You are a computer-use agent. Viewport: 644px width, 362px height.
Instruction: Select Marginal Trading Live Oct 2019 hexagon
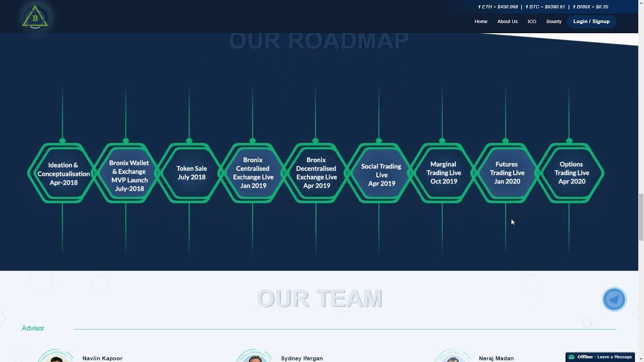click(443, 173)
